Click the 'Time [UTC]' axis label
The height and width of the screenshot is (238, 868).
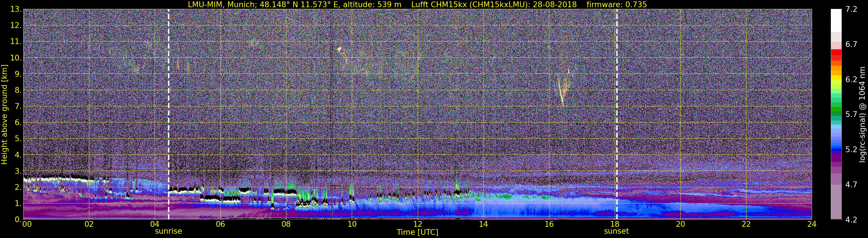point(417,232)
